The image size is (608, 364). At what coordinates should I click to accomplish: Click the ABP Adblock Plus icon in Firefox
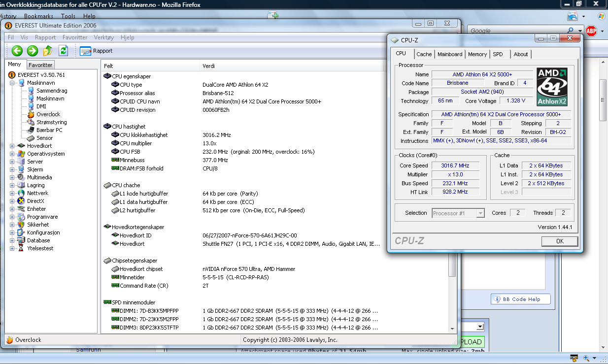(x=591, y=31)
